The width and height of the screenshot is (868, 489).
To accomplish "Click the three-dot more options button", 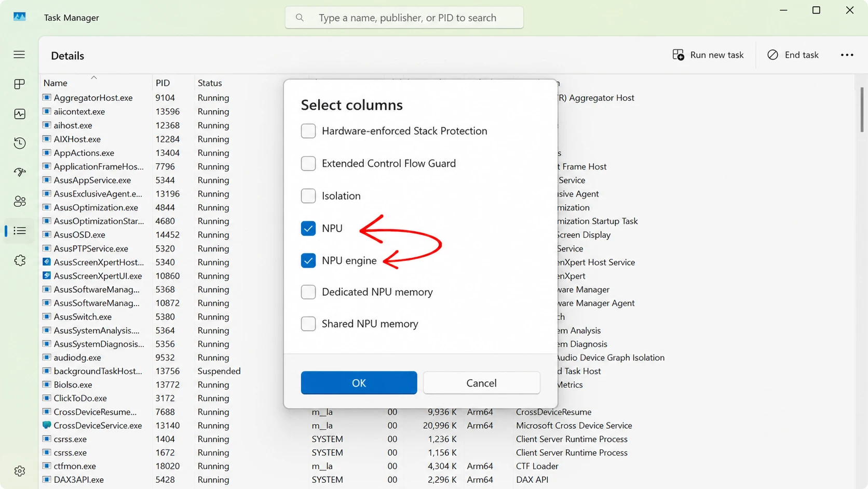I will (x=847, y=55).
